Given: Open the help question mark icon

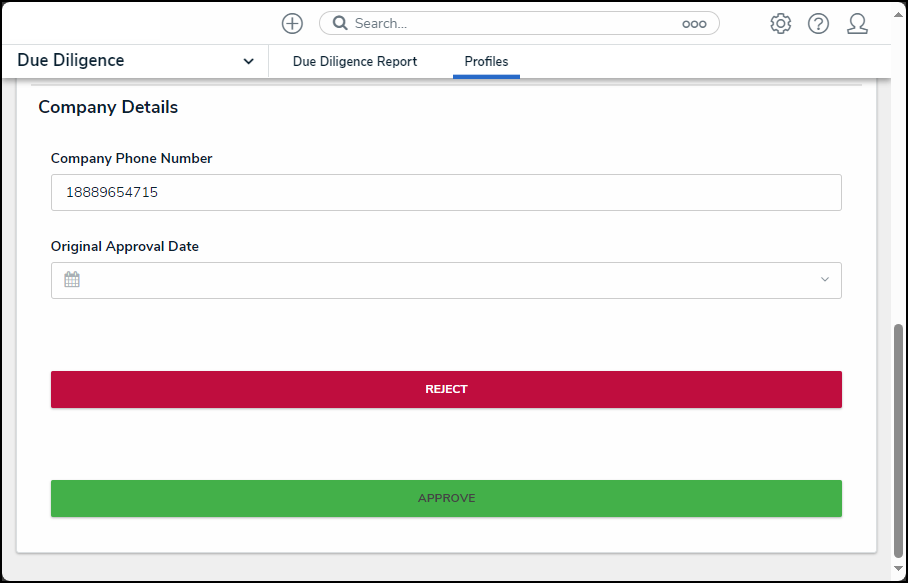Looking at the screenshot, I should pos(818,24).
